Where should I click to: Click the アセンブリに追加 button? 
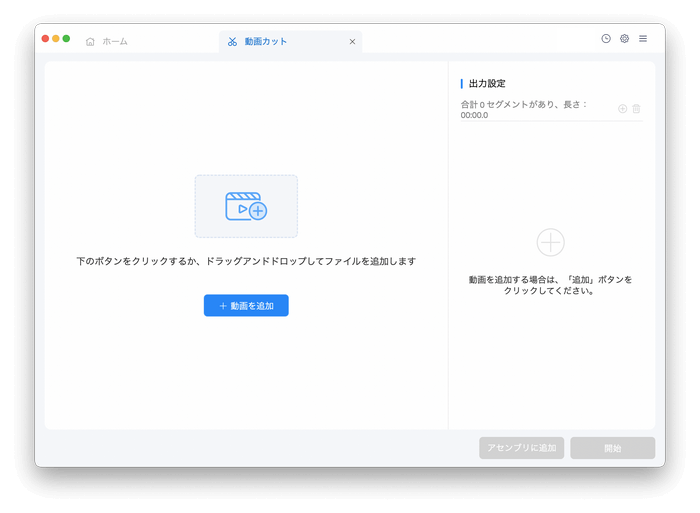click(522, 448)
